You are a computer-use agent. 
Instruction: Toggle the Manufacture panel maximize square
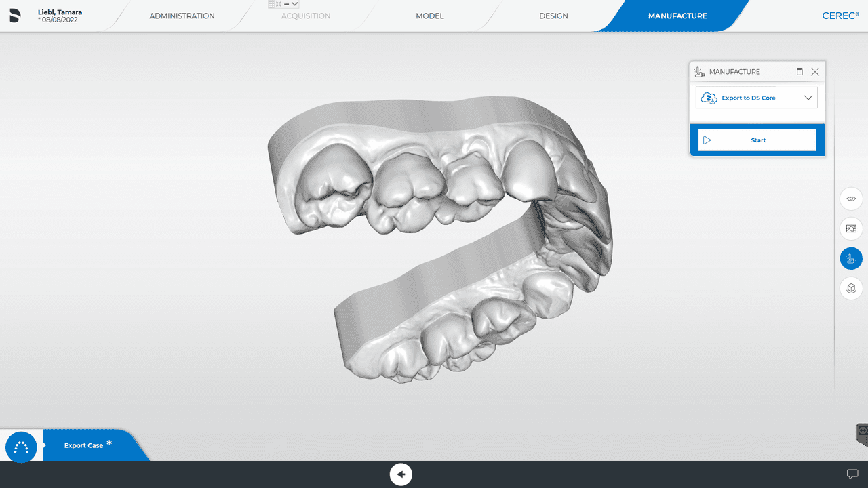click(x=799, y=71)
